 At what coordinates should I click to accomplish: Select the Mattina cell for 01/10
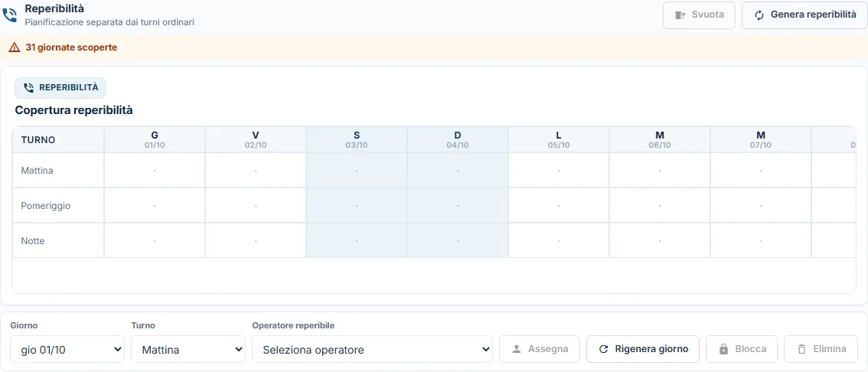point(155,171)
